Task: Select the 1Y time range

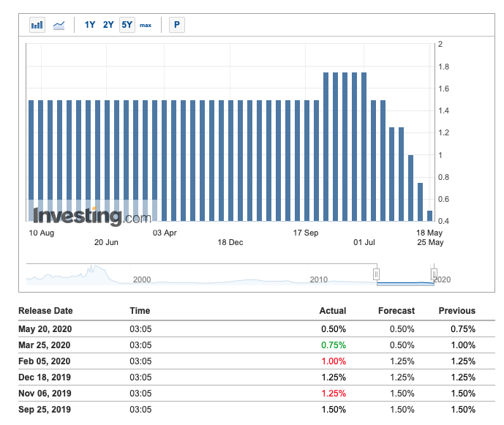Action: (90, 25)
